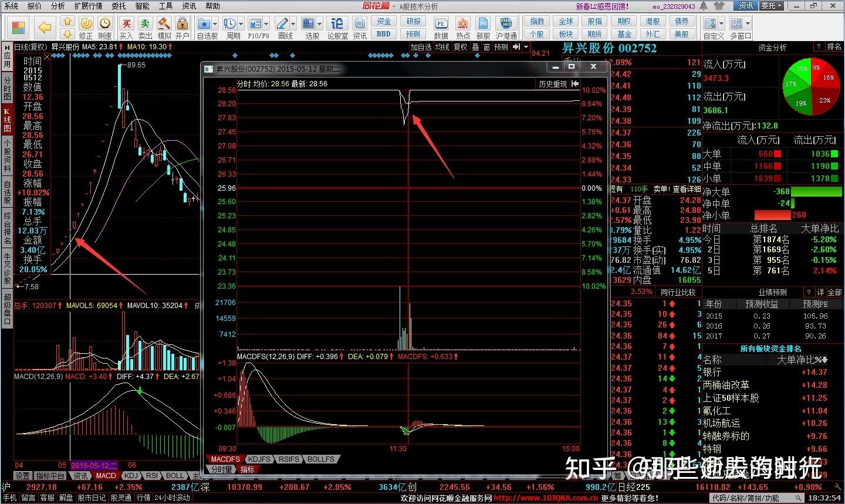This screenshot has height=504, width=845.
Task: Click the 板块 sector button
Action: coord(566,34)
